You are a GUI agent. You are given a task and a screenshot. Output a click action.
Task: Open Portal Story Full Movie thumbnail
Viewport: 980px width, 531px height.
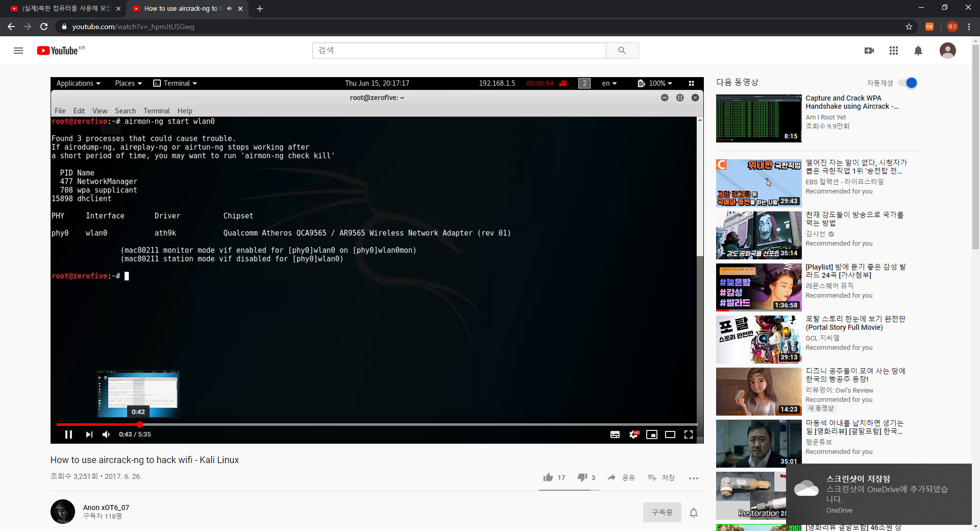click(758, 340)
